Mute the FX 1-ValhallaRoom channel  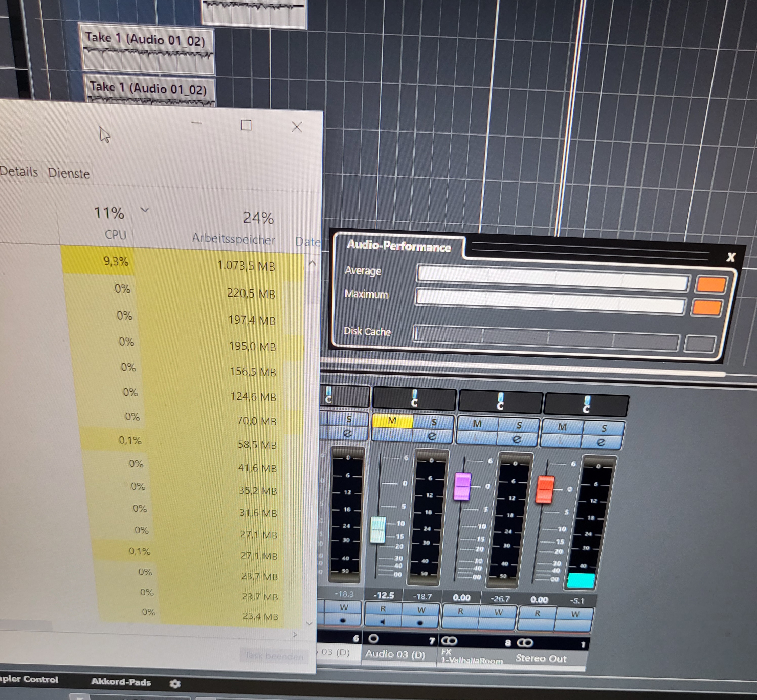(x=477, y=424)
